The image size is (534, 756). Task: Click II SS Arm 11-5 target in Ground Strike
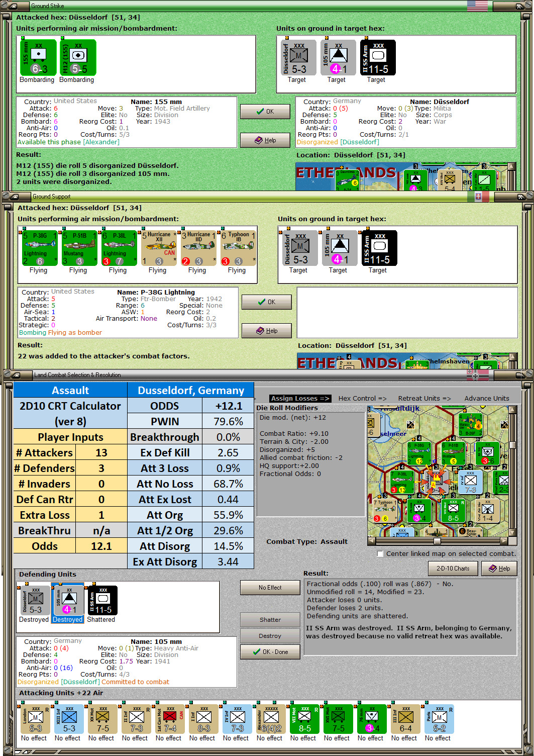point(378,58)
